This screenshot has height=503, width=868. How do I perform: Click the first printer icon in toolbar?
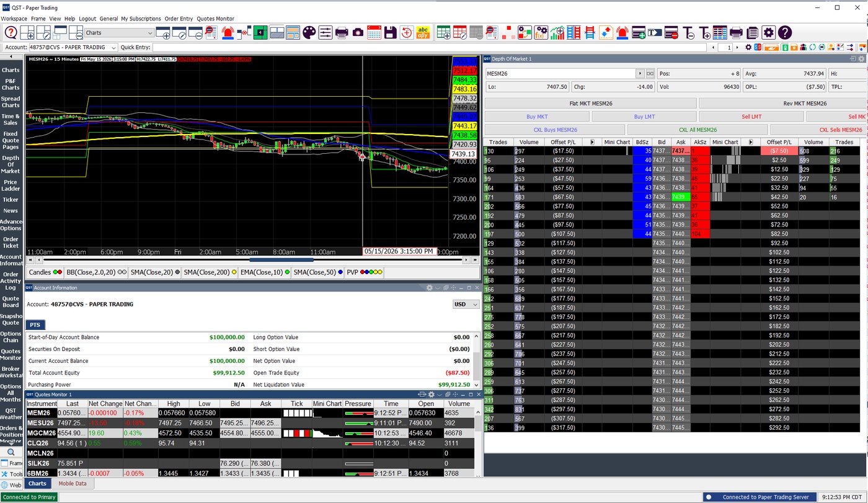pyautogui.click(x=342, y=32)
